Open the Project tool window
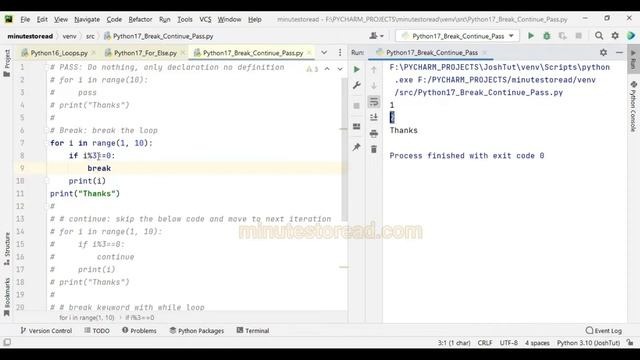 point(7,63)
